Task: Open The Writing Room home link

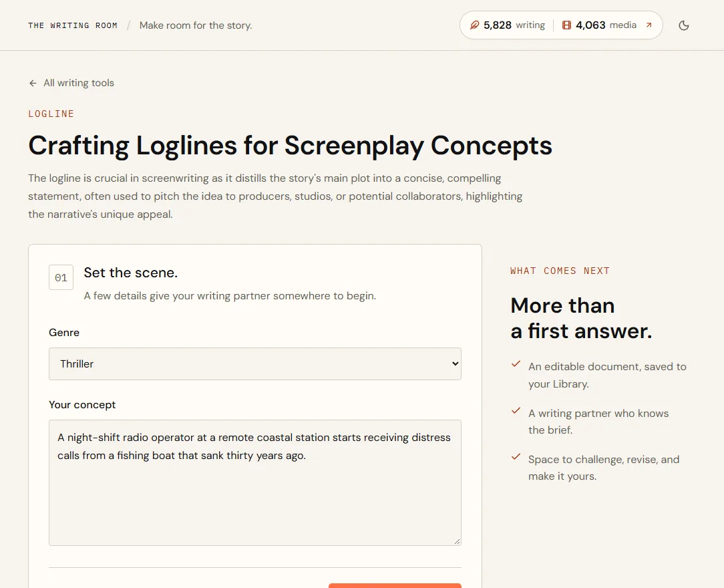Action: click(73, 25)
